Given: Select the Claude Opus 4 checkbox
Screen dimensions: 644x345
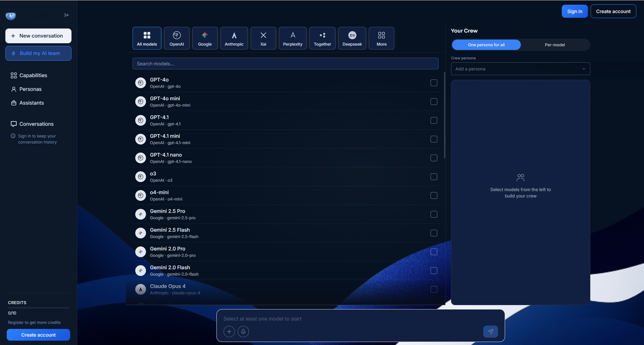Looking at the screenshot, I should pos(434,289).
